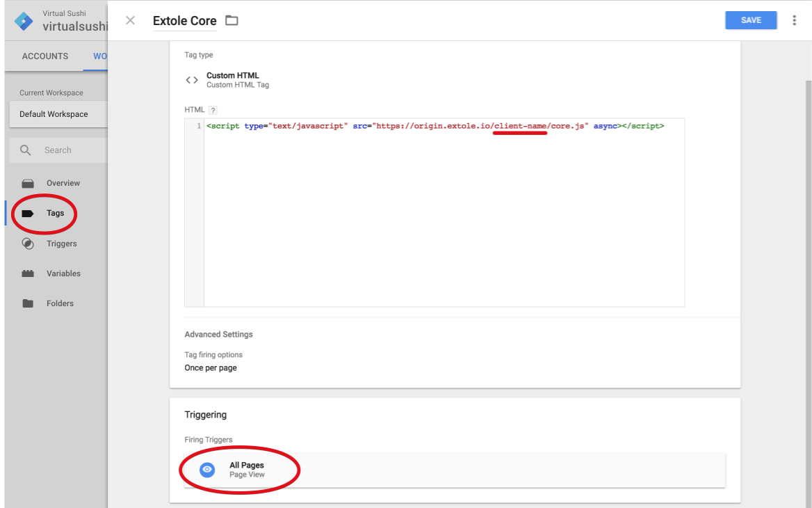Click the Overview briefcase icon

point(28,184)
